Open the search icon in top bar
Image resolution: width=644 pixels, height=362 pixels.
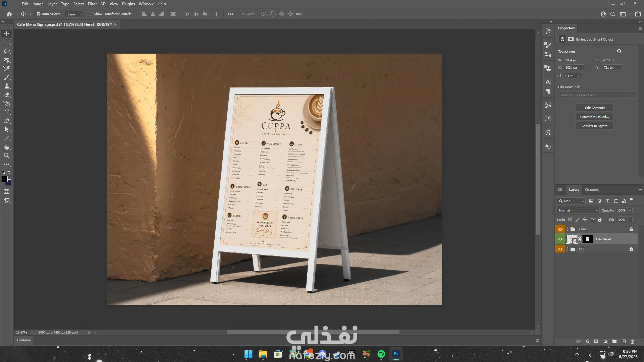tap(613, 14)
